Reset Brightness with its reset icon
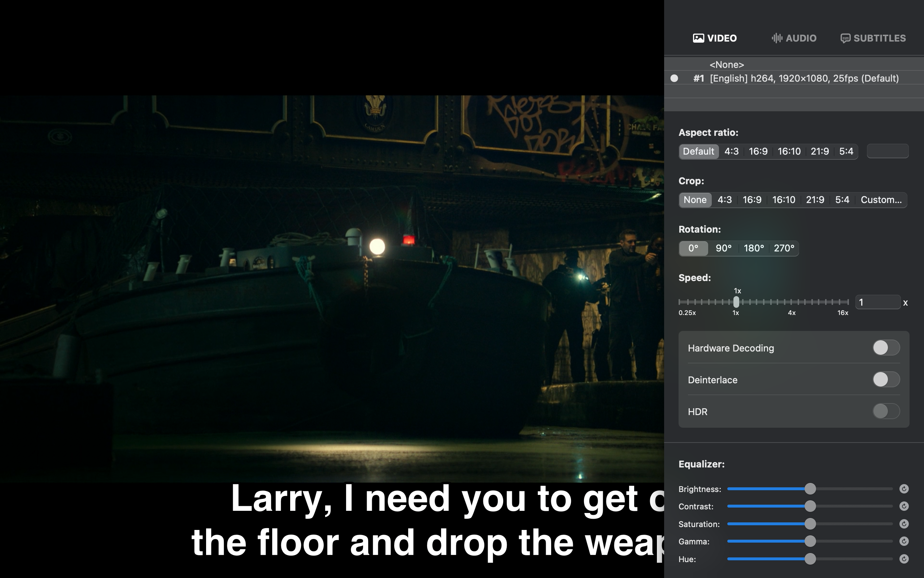Viewport: 924px width, 578px height. point(904,489)
